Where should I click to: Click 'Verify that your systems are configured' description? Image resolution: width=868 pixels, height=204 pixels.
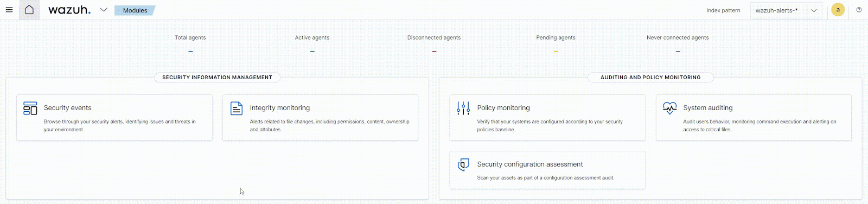click(x=550, y=125)
